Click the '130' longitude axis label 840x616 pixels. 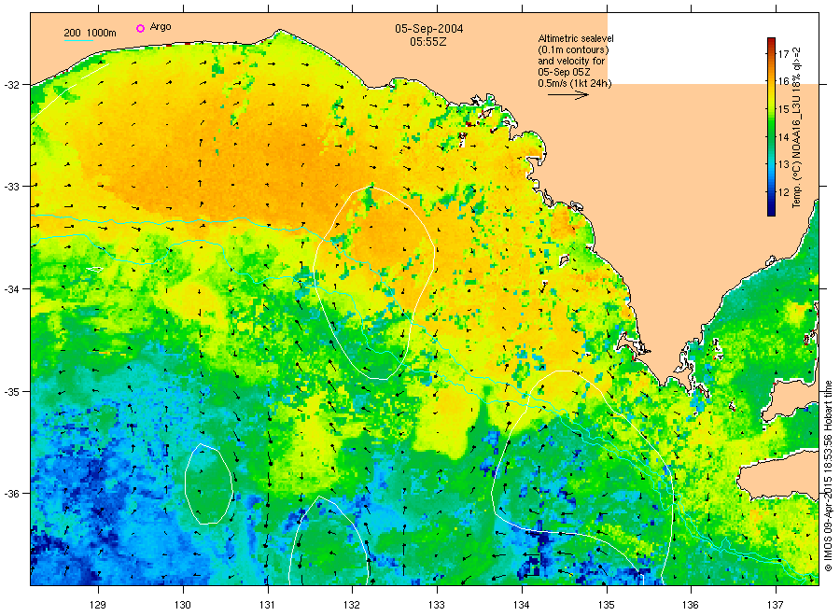tap(183, 606)
